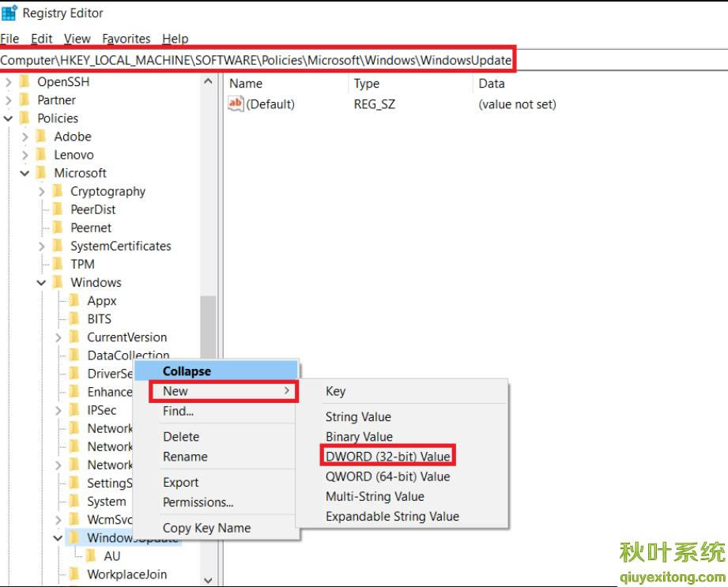Screen dimensions: 728x587
Task: Click the Registry Editor app icon
Action: click(9, 13)
